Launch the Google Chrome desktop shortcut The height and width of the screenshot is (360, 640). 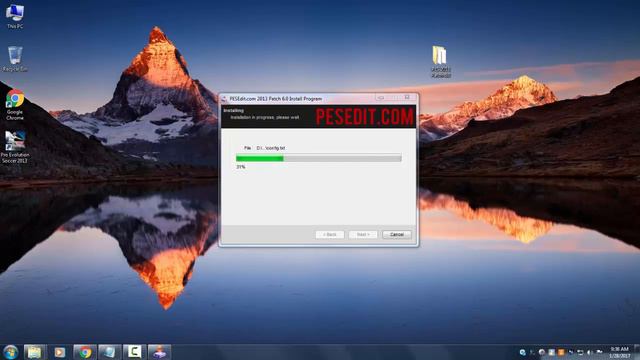[15, 104]
